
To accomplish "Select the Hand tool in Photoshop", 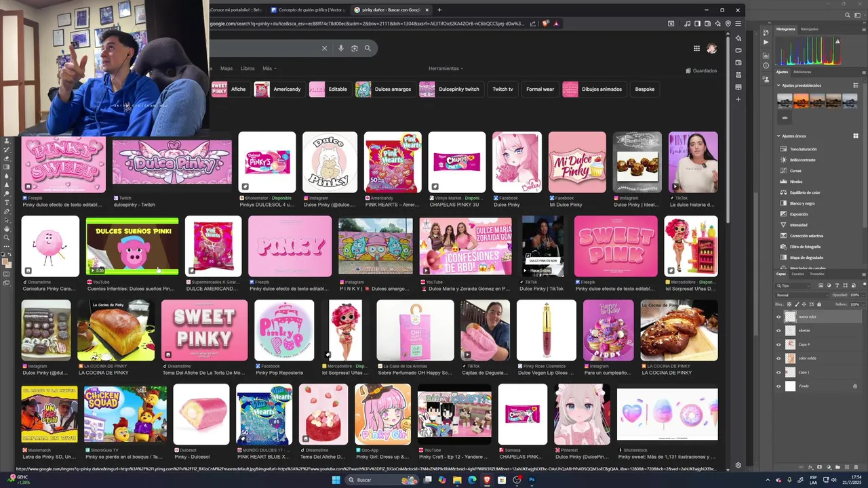I will (x=7, y=228).
